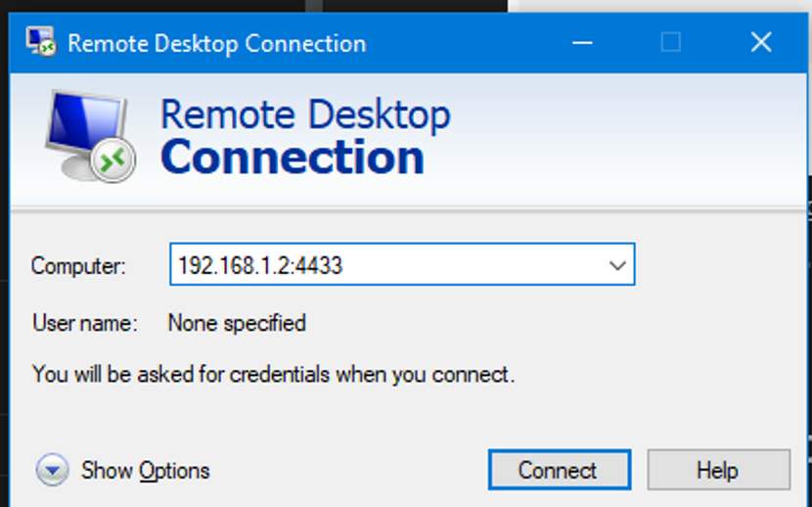Open Help for Remote Desktop
The height and width of the screenshot is (507, 812).
719,470
